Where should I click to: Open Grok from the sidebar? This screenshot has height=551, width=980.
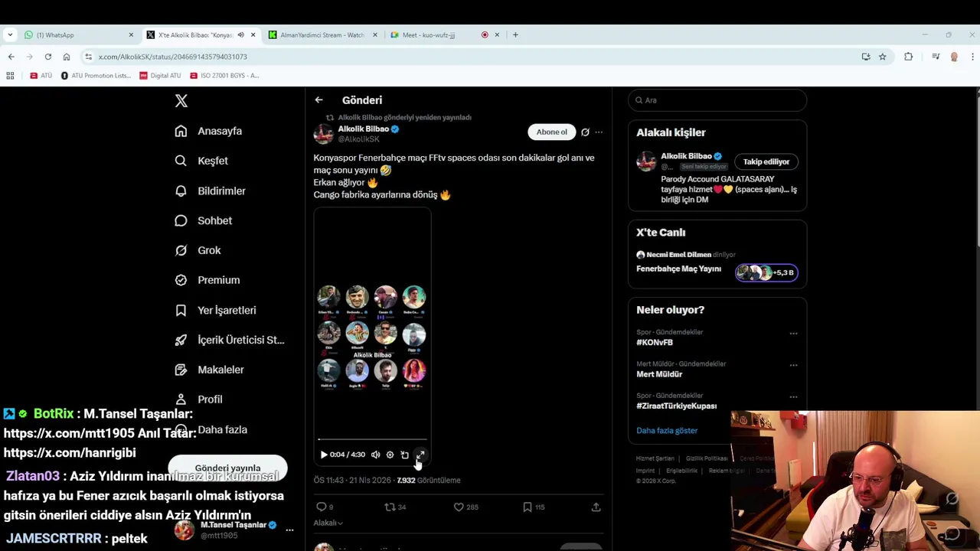(198, 250)
